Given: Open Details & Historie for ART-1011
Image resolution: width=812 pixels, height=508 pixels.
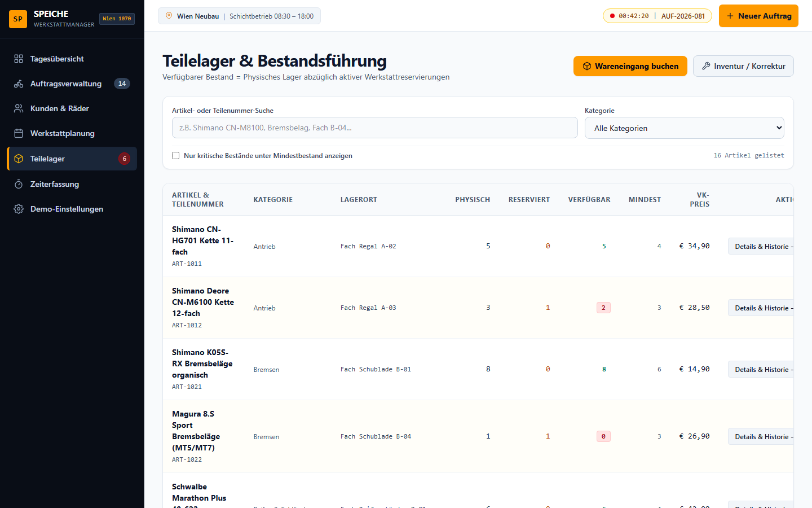Looking at the screenshot, I should pos(761,246).
